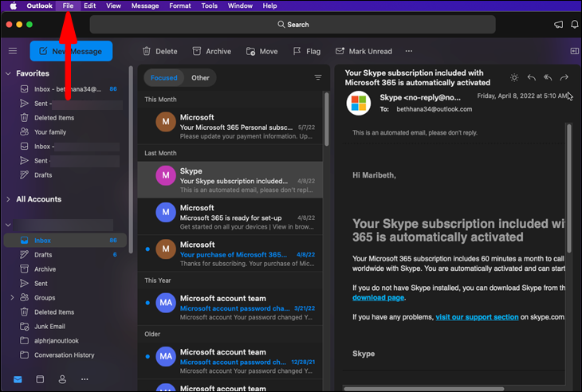
Task: Open the People contacts icon at bottom
Action: click(x=62, y=379)
